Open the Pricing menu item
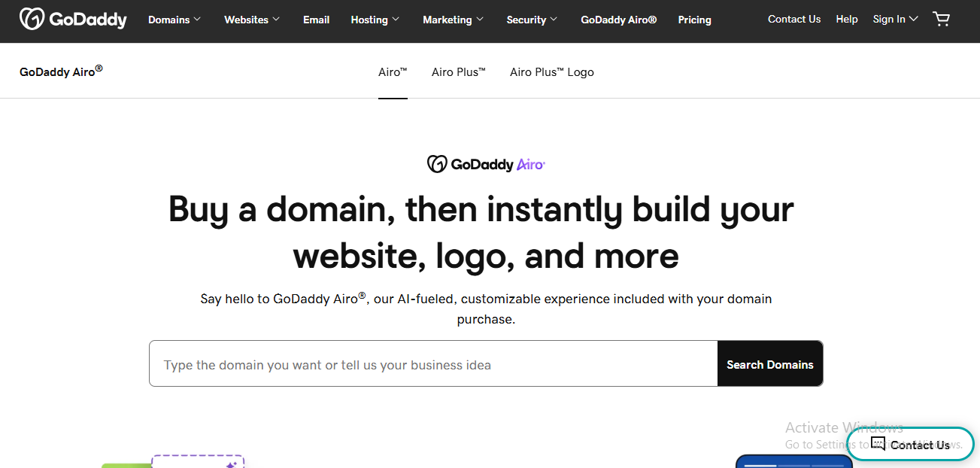 click(x=694, y=20)
